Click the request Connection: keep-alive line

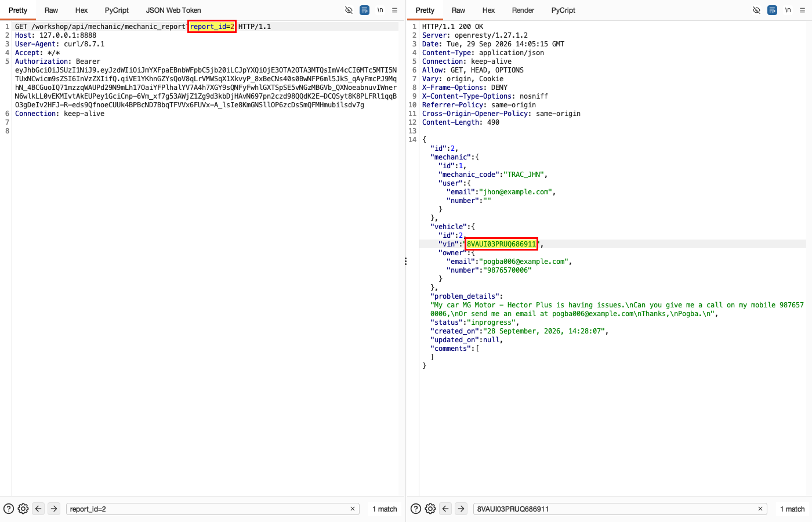(x=60, y=114)
